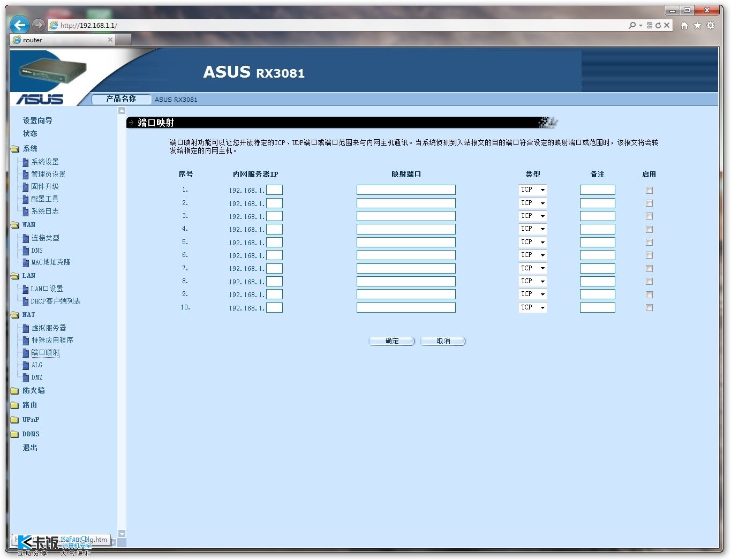Click the page icon beside DHCP客户端列表
Screen dimensions: 731x560
click(25, 301)
